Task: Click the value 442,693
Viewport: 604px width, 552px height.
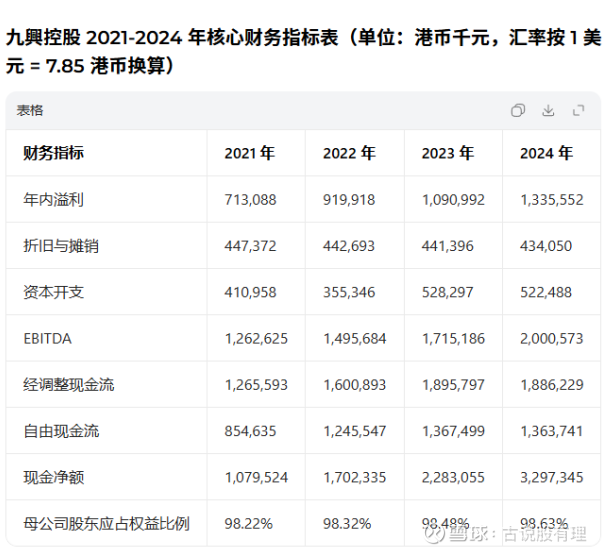Action: click(x=349, y=246)
